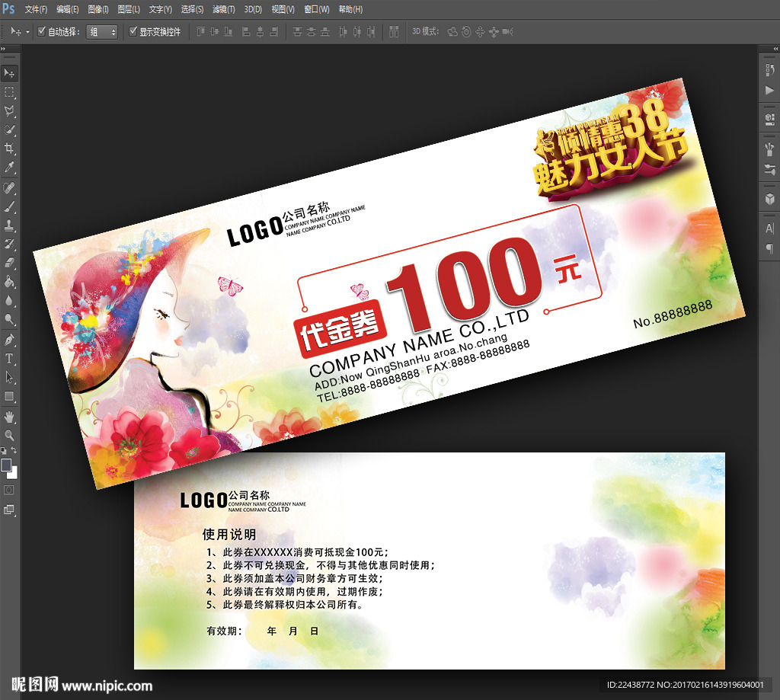Click the distribute top edges button

point(298,32)
